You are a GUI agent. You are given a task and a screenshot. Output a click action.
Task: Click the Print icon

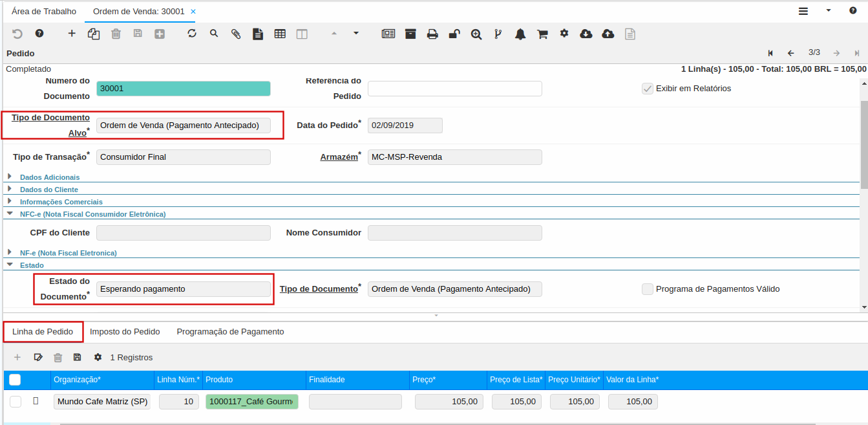[432, 34]
